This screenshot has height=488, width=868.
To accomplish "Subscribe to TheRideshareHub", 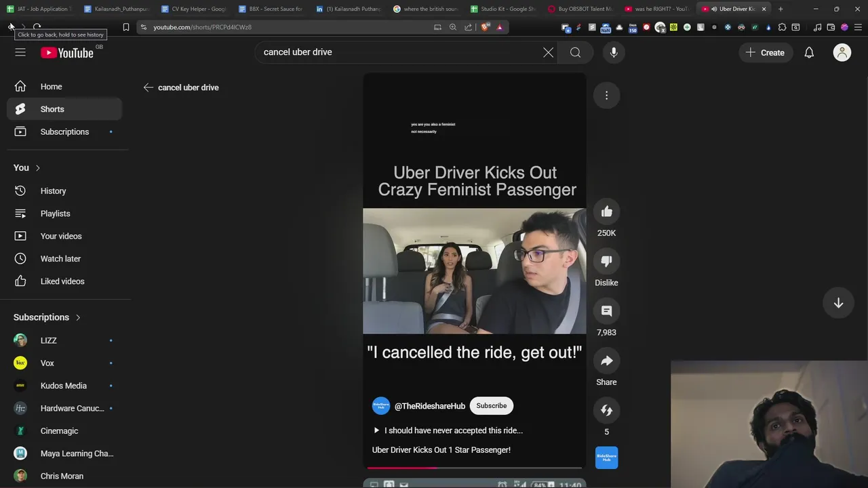I will (491, 406).
